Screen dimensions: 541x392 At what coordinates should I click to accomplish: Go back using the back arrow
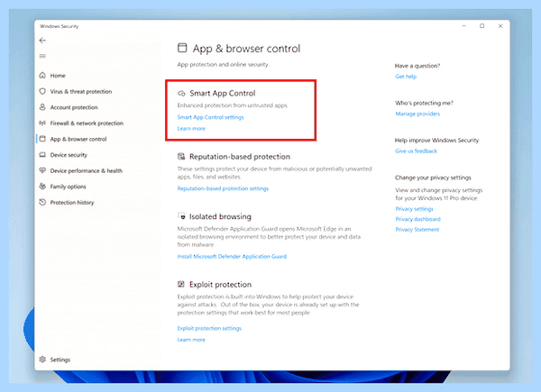click(42, 41)
